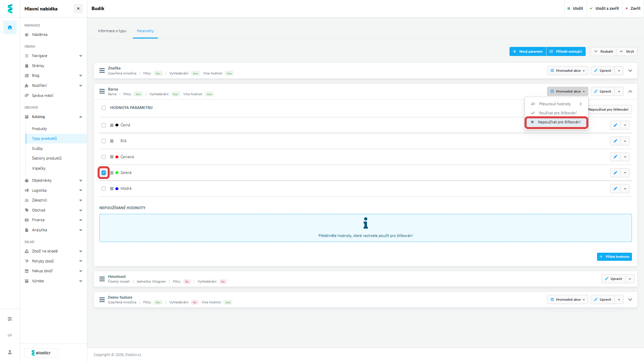Uncheck the Zelená value checkbox
Viewport: 644px width, 362px height.
[104, 173]
